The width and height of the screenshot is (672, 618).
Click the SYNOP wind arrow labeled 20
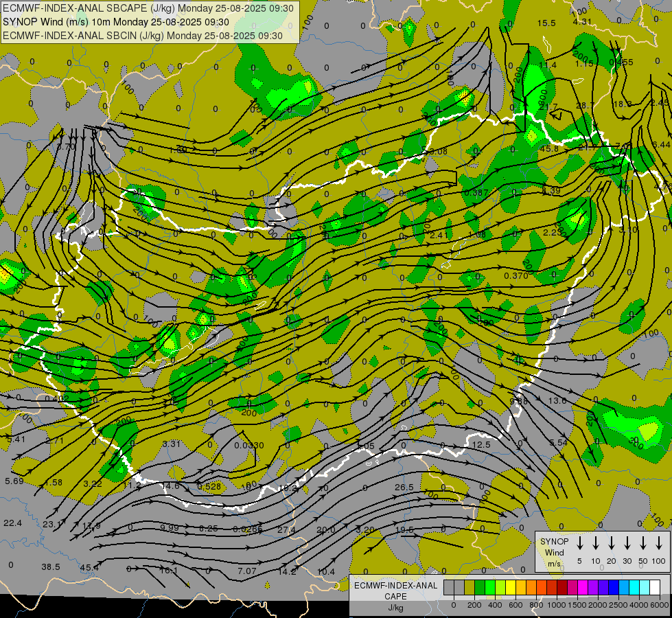611,543
